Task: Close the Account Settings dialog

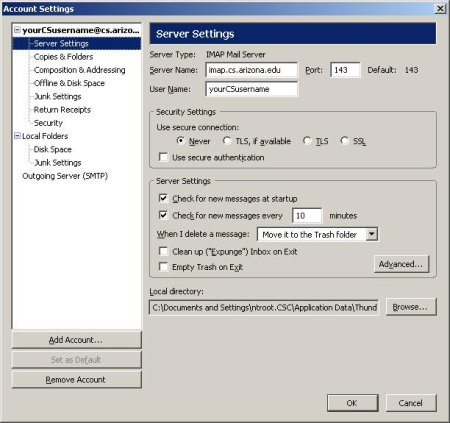Action: pos(440,8)
